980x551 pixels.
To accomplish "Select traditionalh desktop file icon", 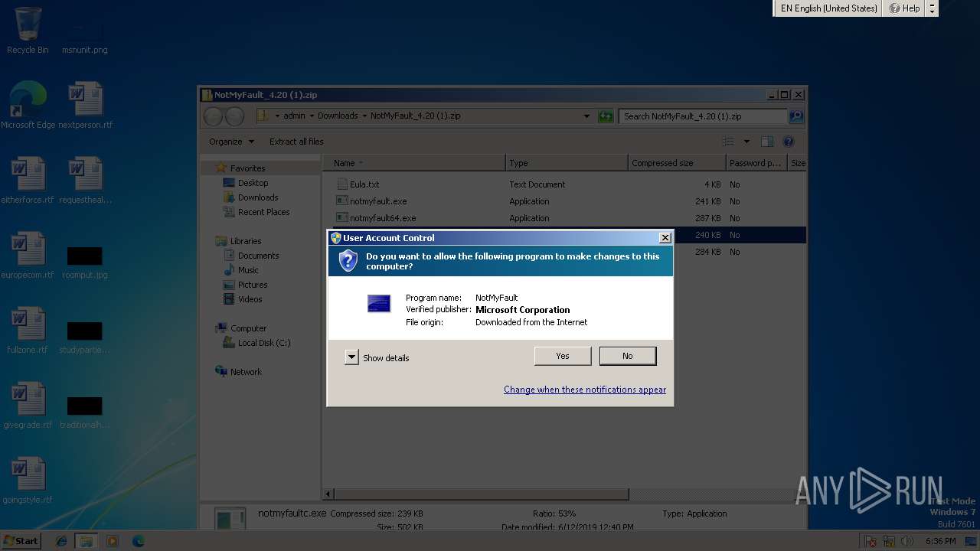I will pos(85,412).
